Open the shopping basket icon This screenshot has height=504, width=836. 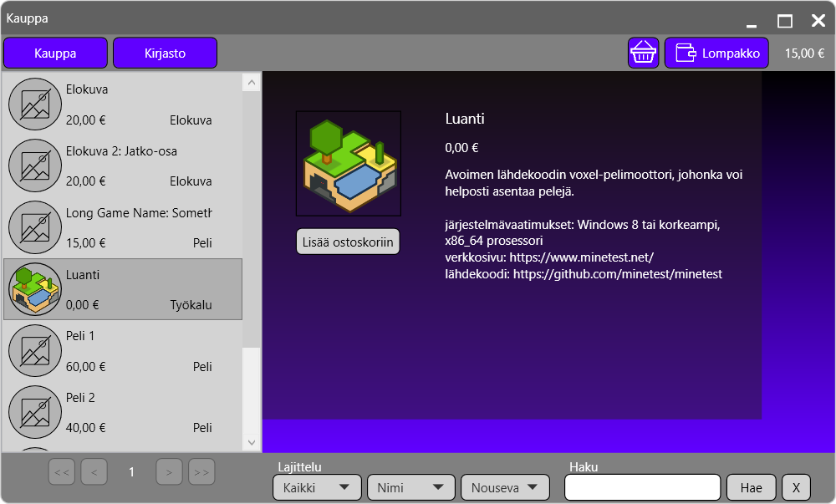click(643, 53)
